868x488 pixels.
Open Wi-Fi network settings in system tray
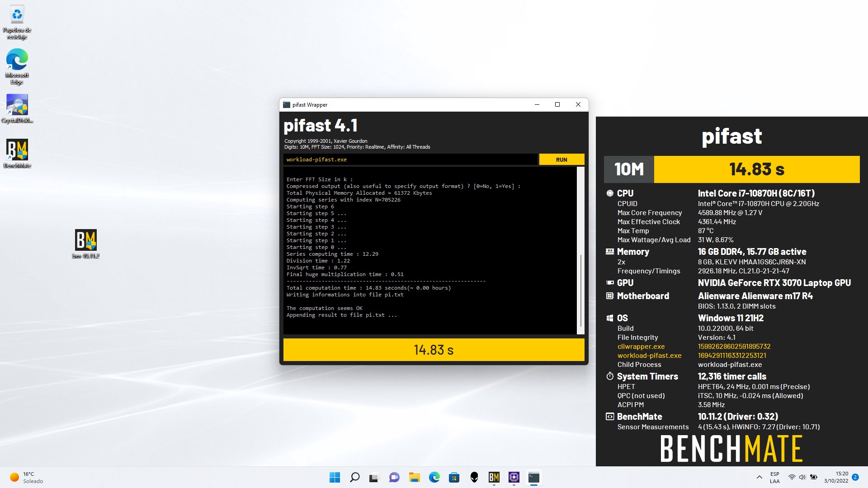click(x=792, y=477)
